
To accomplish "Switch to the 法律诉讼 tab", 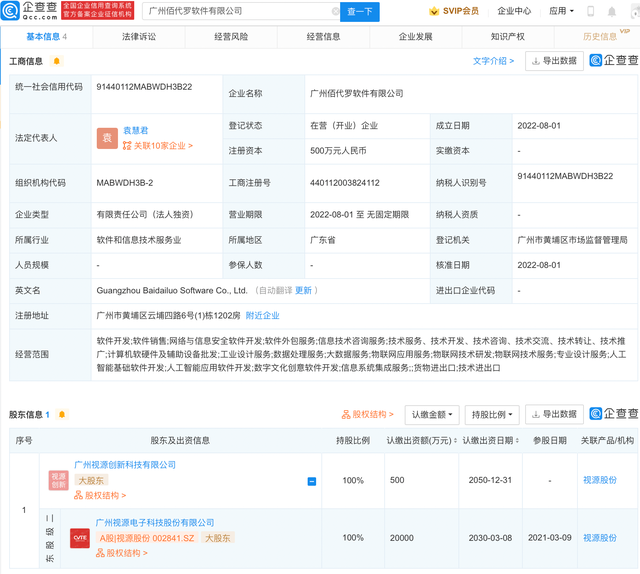I will coord(139,37).
